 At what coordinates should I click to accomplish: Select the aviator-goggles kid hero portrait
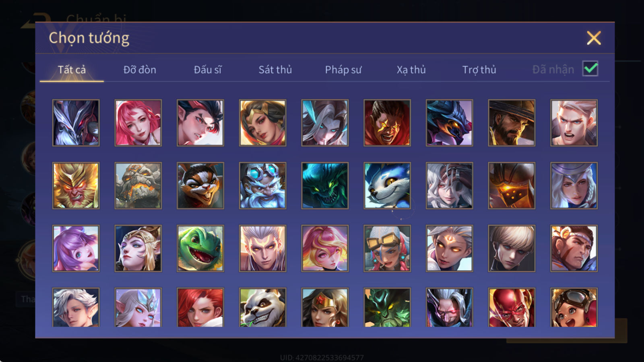574,307
